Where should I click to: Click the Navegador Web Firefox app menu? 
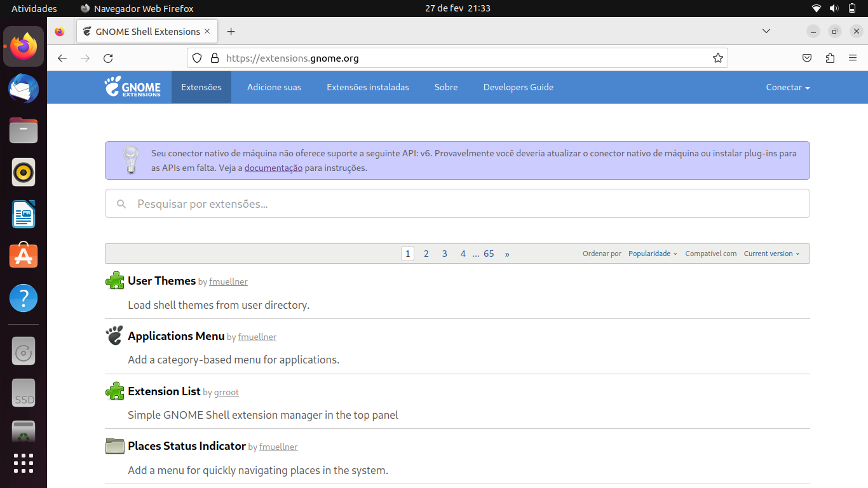pyautogui.click(x=137, y=8)
